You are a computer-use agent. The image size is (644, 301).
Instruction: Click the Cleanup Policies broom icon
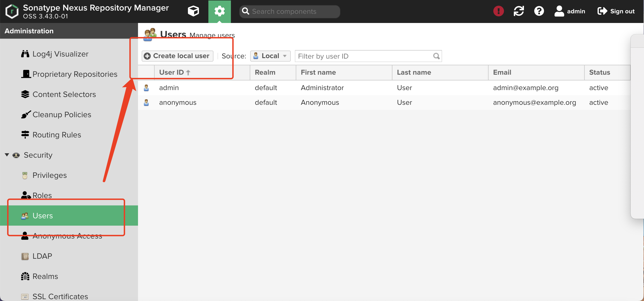click(26, 114)
